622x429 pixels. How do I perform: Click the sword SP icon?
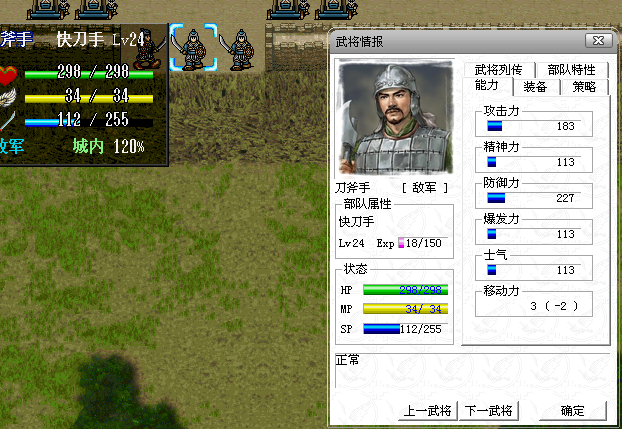coord(7,121)
